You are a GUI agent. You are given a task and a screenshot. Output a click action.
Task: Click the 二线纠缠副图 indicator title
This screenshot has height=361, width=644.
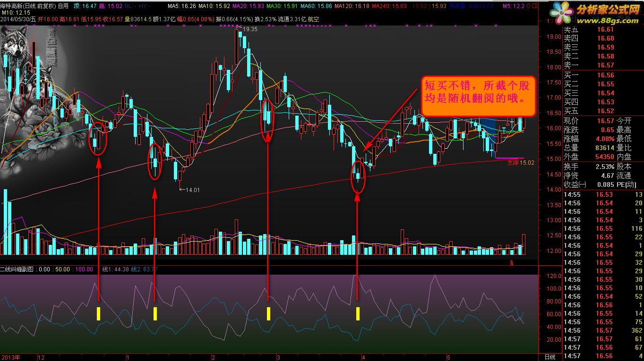pyautogui.click(x=17, y=269)
